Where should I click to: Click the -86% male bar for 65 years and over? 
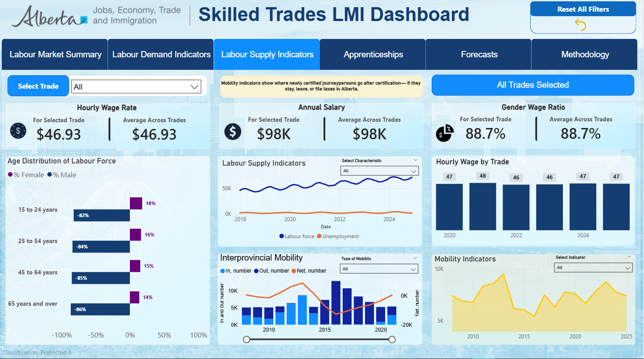point(100,309)
